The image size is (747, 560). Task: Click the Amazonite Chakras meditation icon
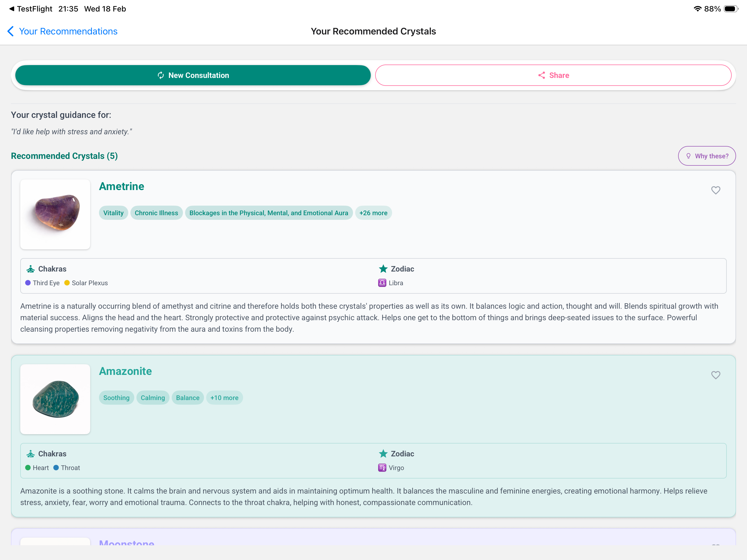coord(31,454)
